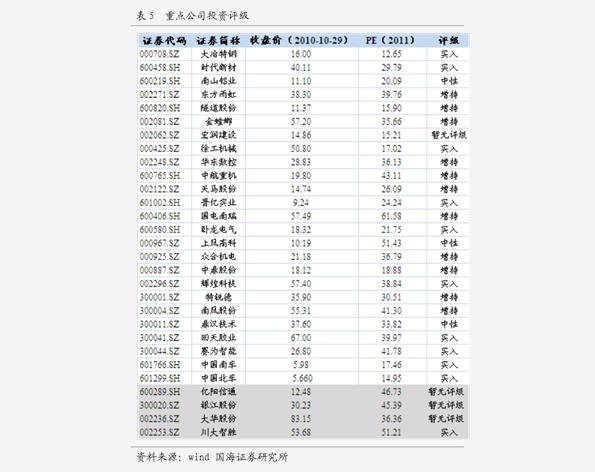Click the 中性 rating in the 600219.SH row

coord(449,81)
